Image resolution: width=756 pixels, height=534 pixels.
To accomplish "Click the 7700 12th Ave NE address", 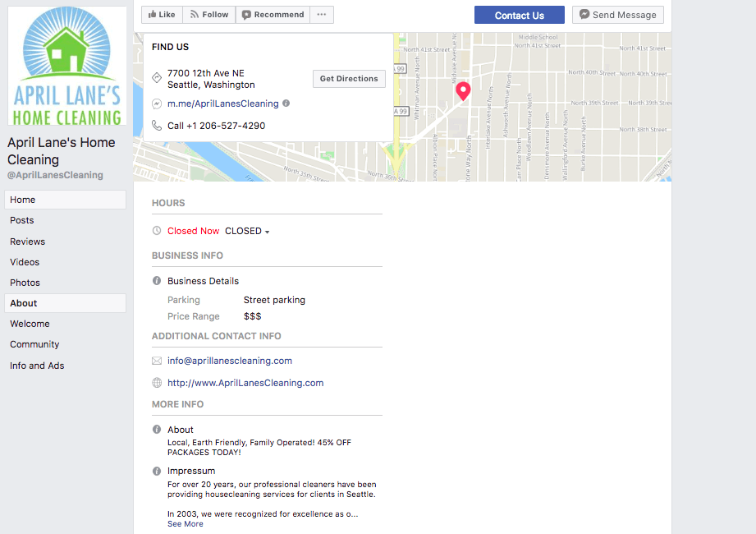I will [211, 79].
